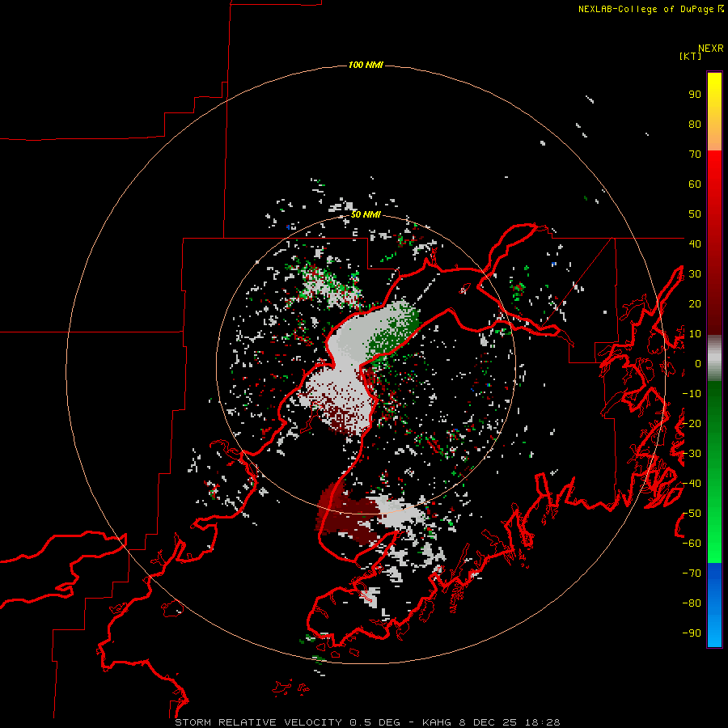Click the 90 value on velocity scale
This screenshot has width=728, height=728.
(x=695, y=95)
